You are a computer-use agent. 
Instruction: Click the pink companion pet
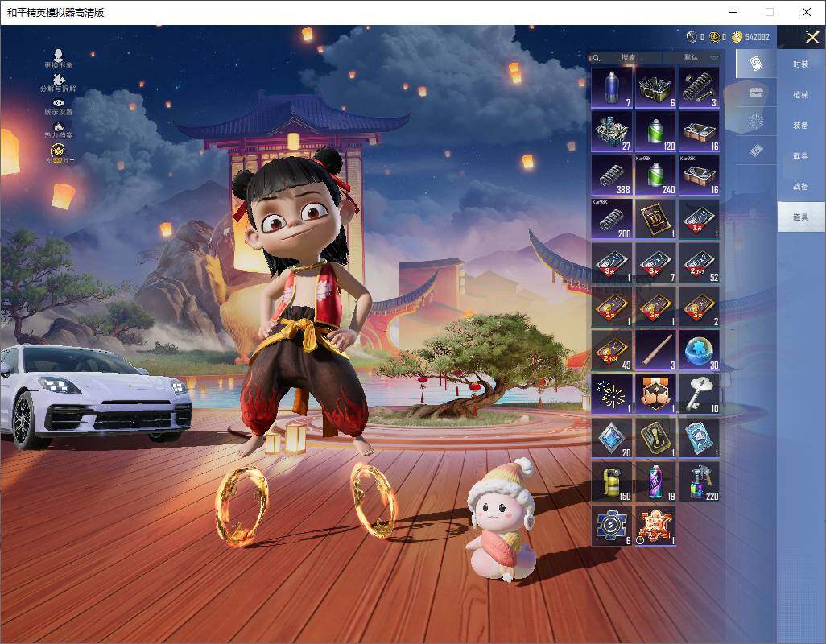pyautogui.click(x=502, y=518)
